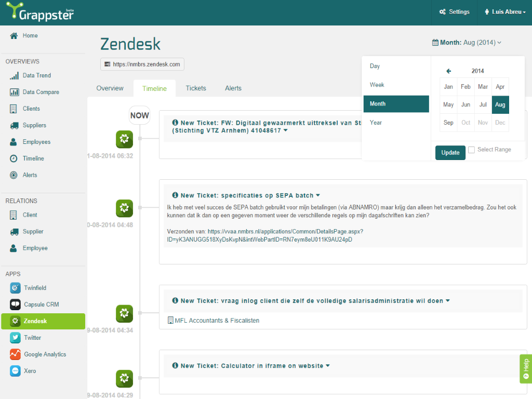This screenshot has width=532, height=399.
Task: Select Week period option
Action: (377, 85)
